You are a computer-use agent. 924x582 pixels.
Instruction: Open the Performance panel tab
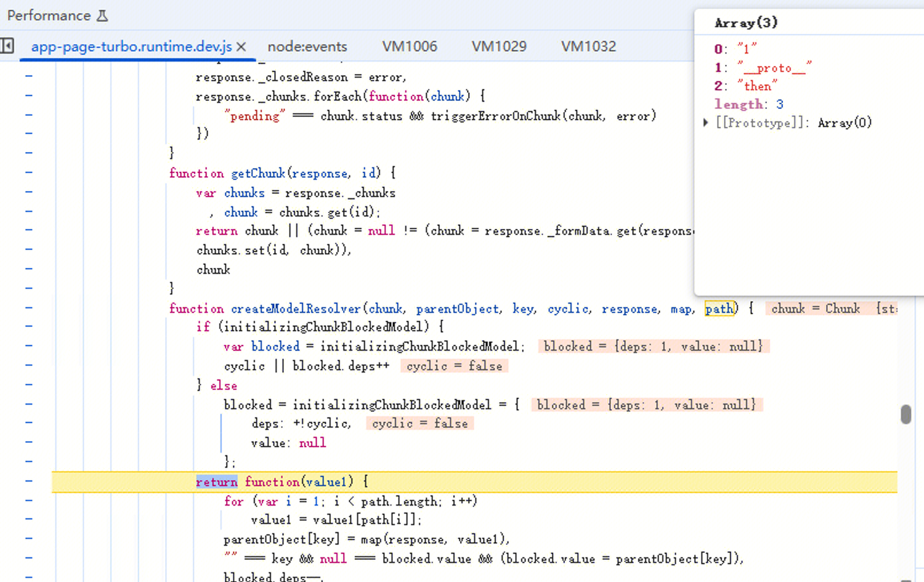(x=49, y=16)
